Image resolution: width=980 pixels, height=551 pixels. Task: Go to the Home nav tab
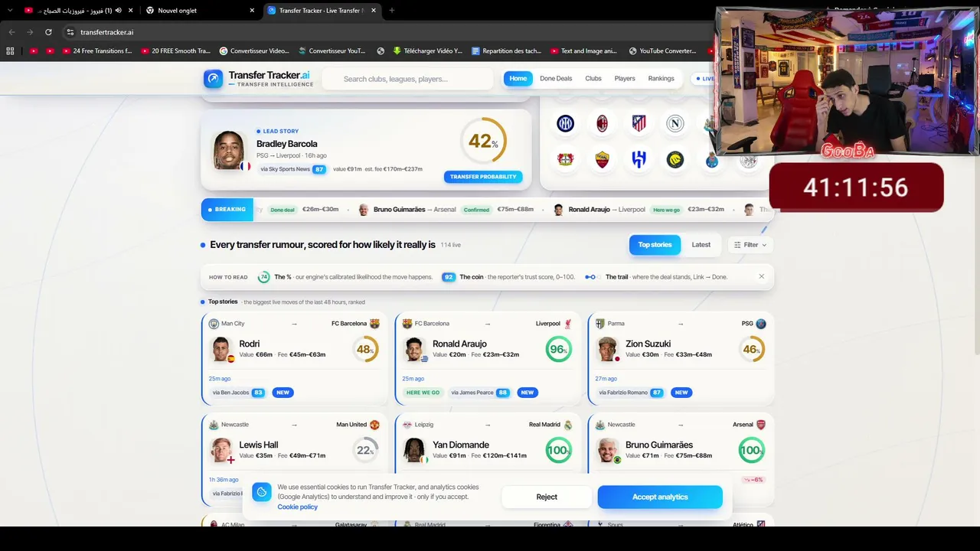click(518, 79)
